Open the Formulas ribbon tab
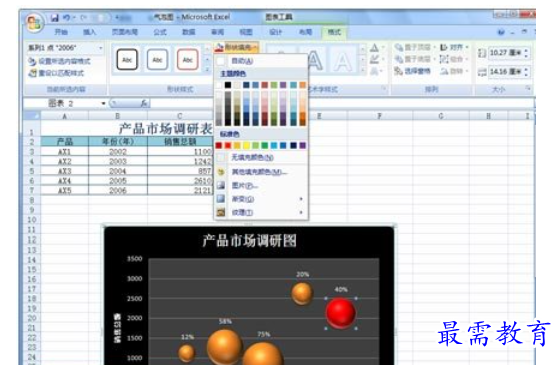The height and width of the screenshot is (365, 559). click(x=160, y=32)
